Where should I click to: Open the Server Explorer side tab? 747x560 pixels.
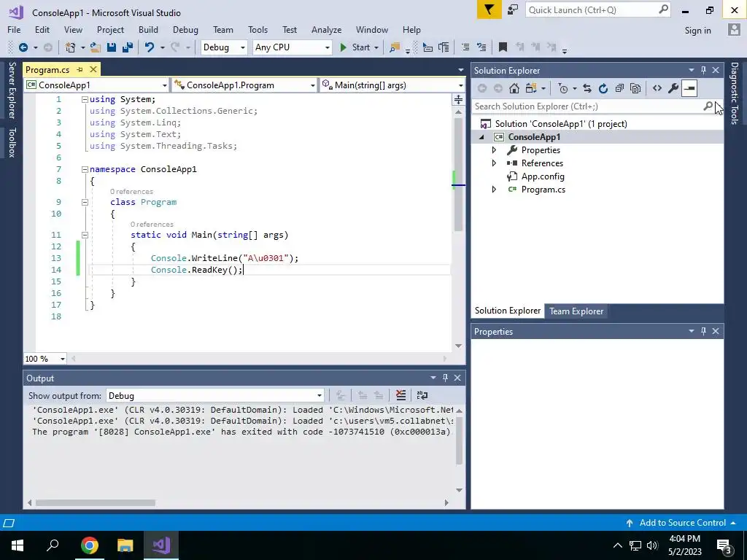[x=12, y=90]
